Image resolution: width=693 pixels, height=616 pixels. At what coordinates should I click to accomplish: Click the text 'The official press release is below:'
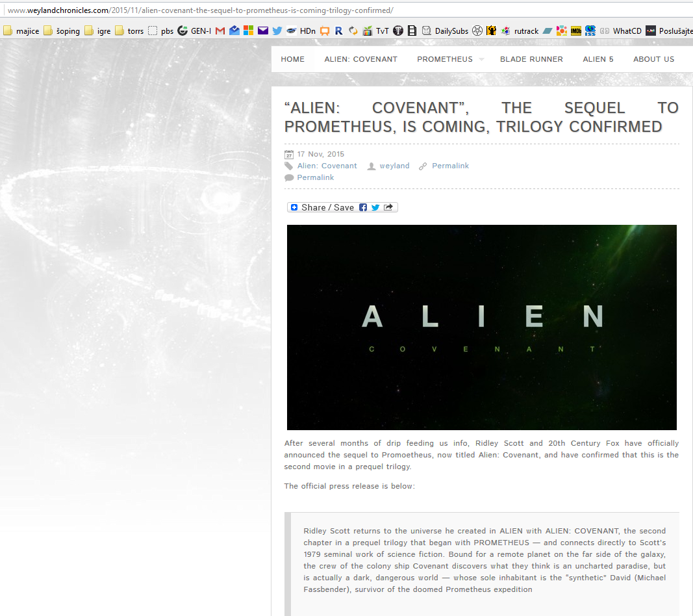pos(349,486)
